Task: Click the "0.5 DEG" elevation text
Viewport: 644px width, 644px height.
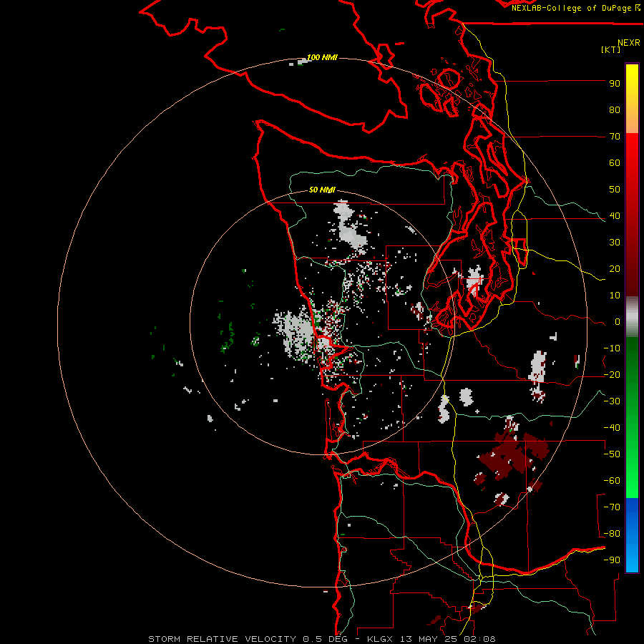Action: [x=326, y=639]
